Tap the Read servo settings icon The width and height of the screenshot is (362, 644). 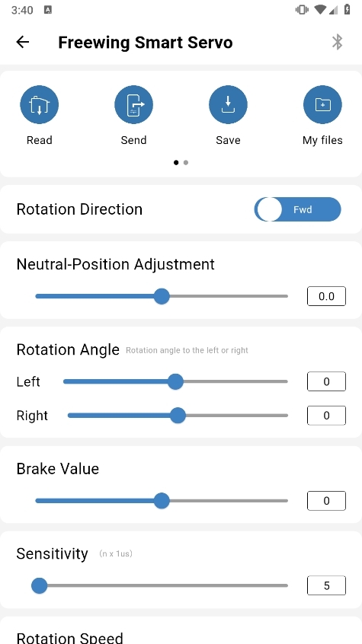tap(39, 105)
